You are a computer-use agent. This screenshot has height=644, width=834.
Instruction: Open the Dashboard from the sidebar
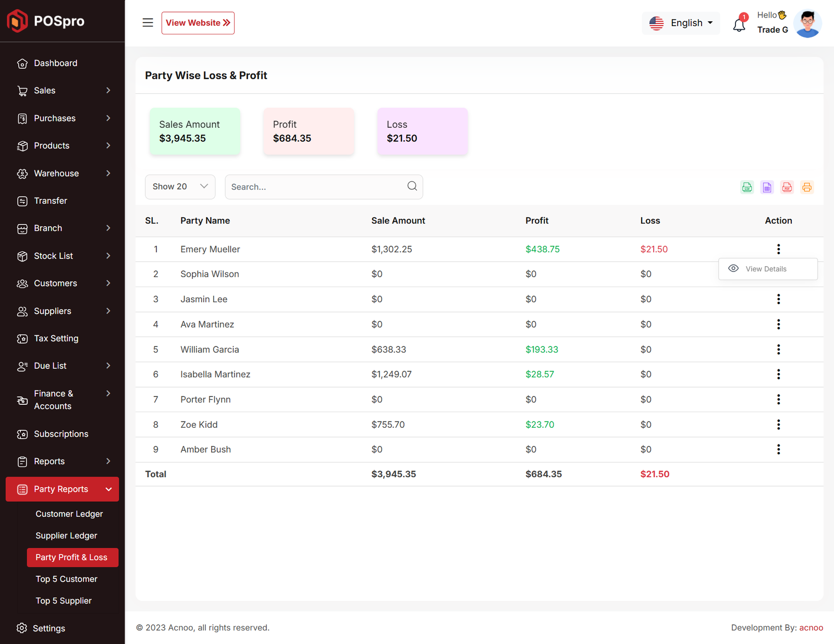pos(55,63)
